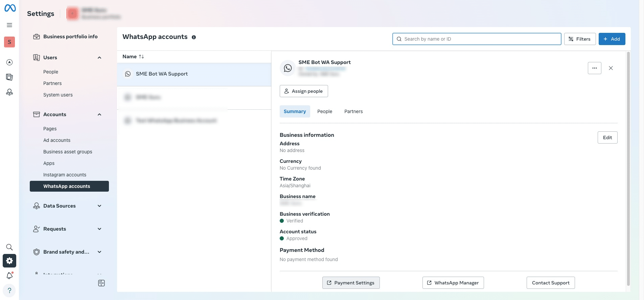Open the help question mark icon
This screenshot has width=644, height=300.
tap(9, 291)
